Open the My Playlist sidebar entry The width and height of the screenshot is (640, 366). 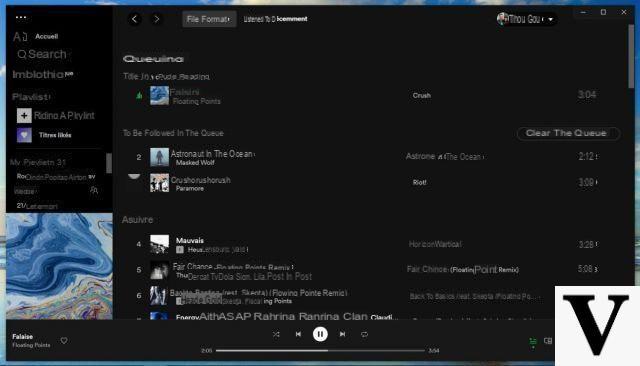click(38, 162)
